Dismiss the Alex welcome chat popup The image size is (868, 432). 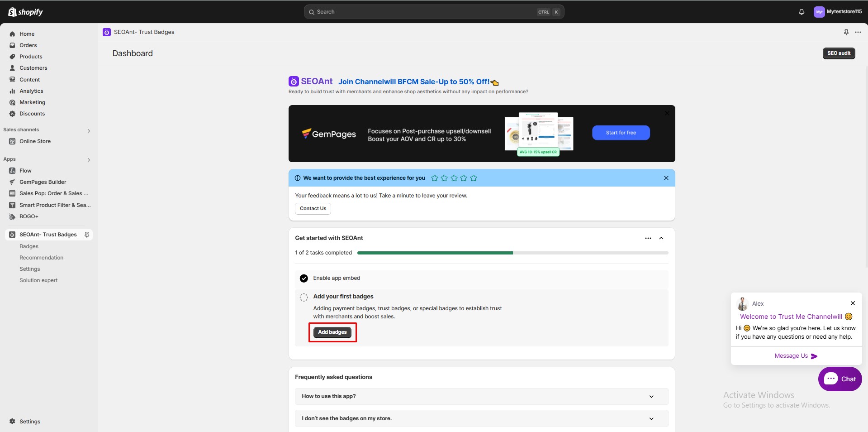pyautogui.click(x=852, y=303)
